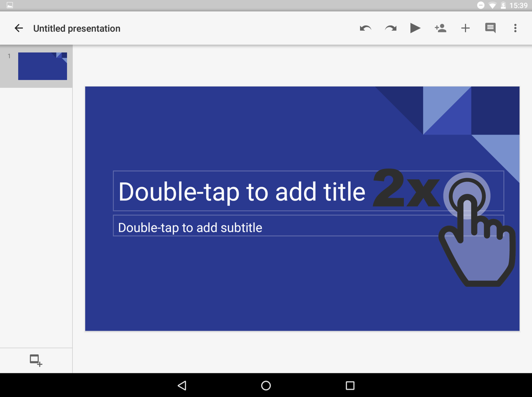This screenshot has height=397, width=532.
Task: Tap the Wi-Fi status icon
Action: 492,5
